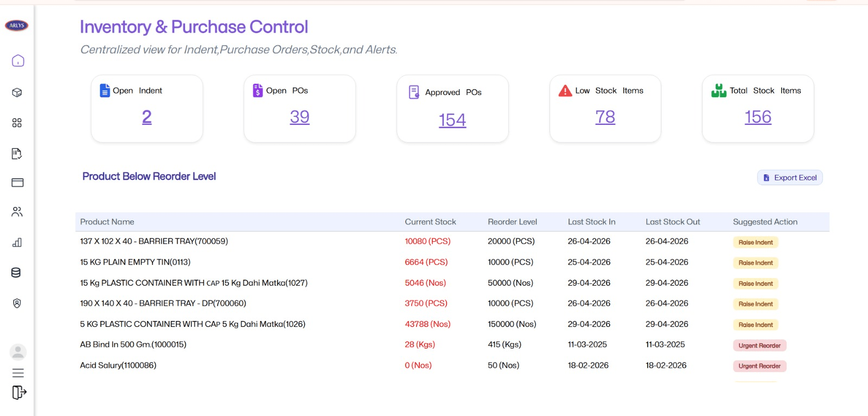Open the Home icon in sidebar
The height and width of the screenshot is (416, 868).
tap(18, 60)
